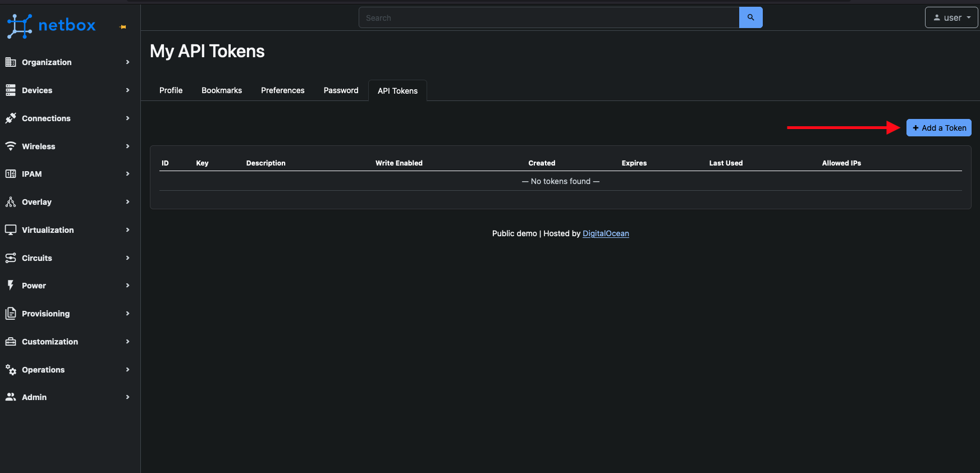Click the Allowed IPs column header
Screen dimensions: 980x473
point(841,163)
